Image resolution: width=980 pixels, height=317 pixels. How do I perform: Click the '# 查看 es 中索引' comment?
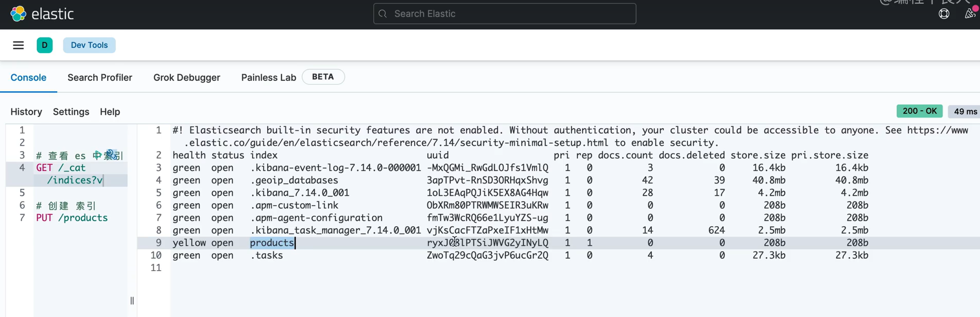click(79, 156)
